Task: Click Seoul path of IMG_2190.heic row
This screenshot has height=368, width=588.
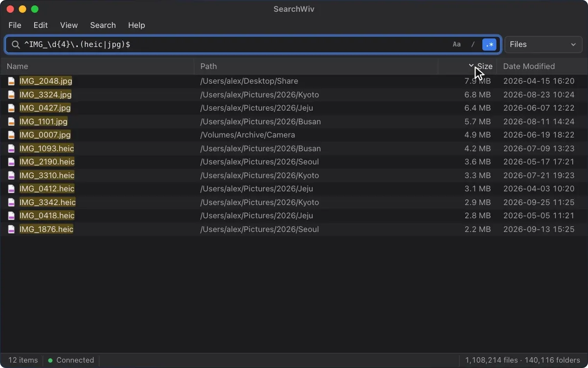Action: pos(259,162)
